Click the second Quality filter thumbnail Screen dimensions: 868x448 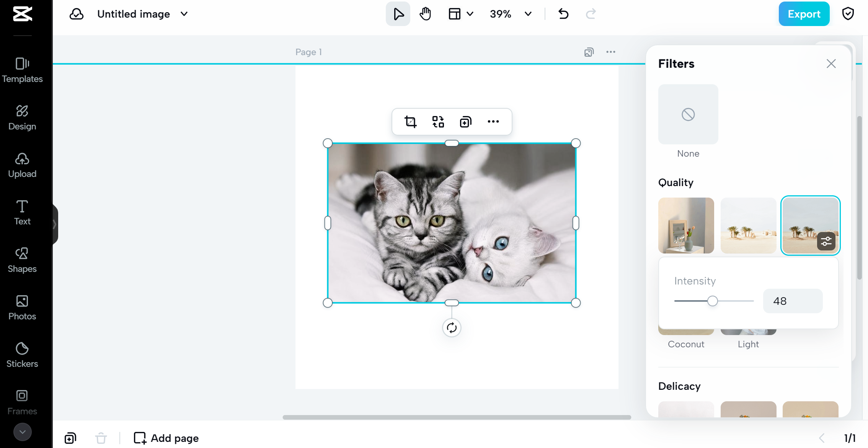tap(749, 225)
